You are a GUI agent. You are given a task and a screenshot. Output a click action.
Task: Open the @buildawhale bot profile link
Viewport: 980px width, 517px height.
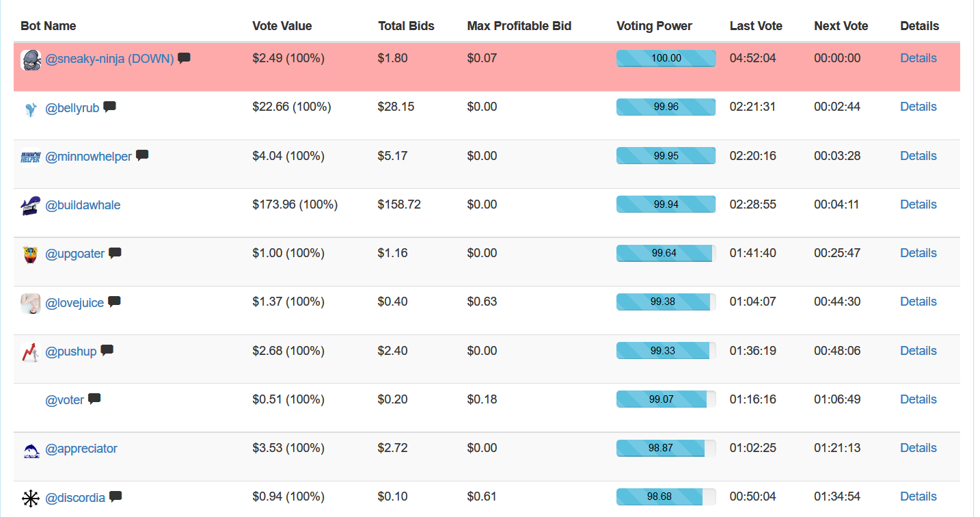[x=83, y=205]
